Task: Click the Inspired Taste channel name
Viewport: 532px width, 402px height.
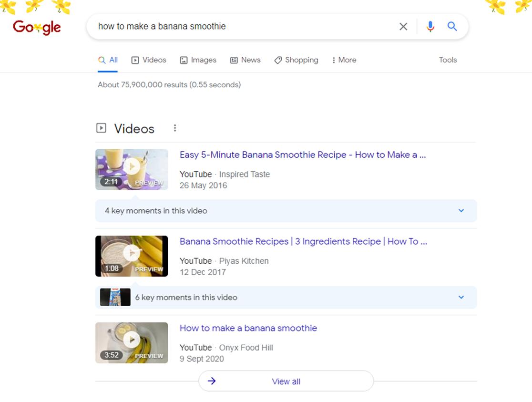Action: pos(244,174)
